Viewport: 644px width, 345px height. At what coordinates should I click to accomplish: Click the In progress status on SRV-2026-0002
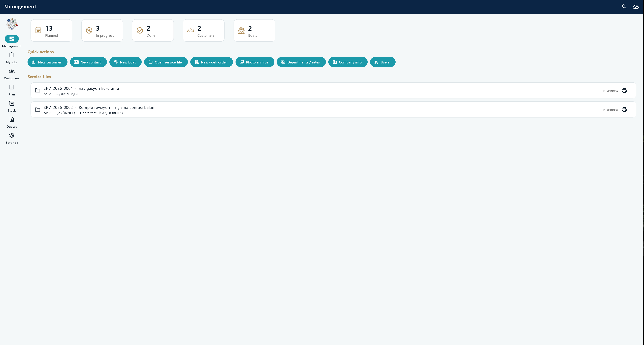[x=610, y=110]
